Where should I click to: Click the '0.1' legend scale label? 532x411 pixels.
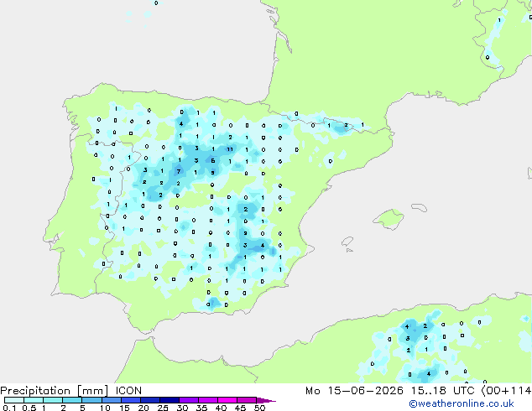(x=9, y=408)
